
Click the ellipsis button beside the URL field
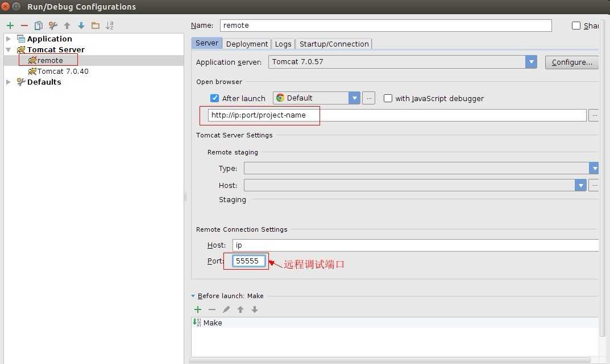click(x=594, y=115)
